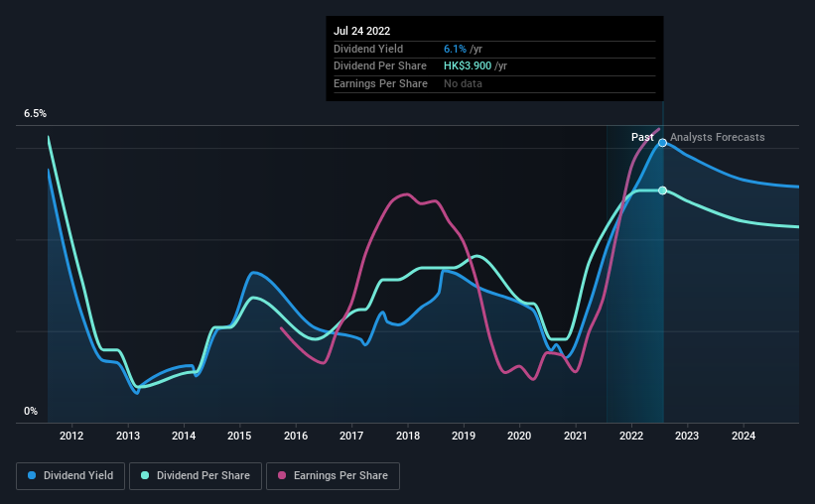Toggle the Dividend Per Share legend button

[196, 476]
